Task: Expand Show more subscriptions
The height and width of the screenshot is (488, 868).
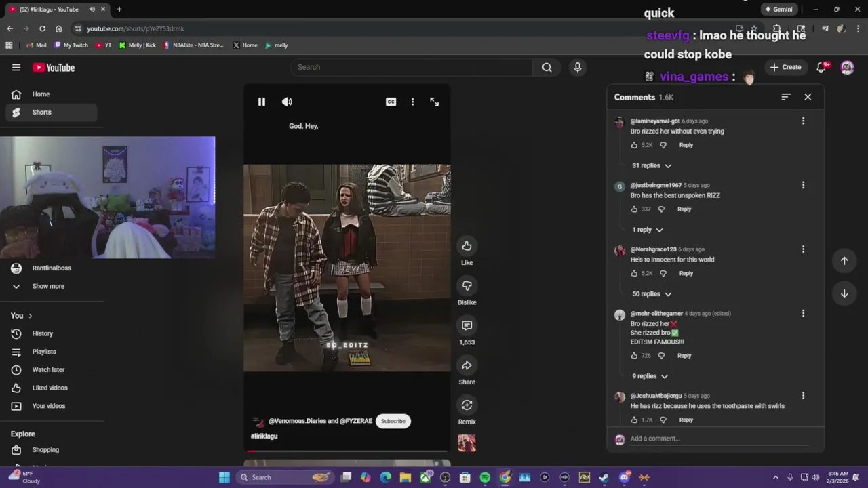Action: (x=52, y=286)
